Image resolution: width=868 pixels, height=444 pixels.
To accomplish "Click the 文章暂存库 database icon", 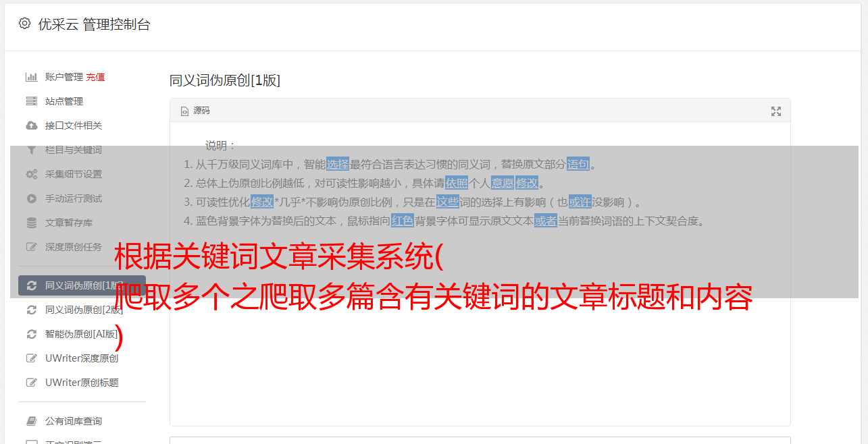I will (x=31, y=223).
